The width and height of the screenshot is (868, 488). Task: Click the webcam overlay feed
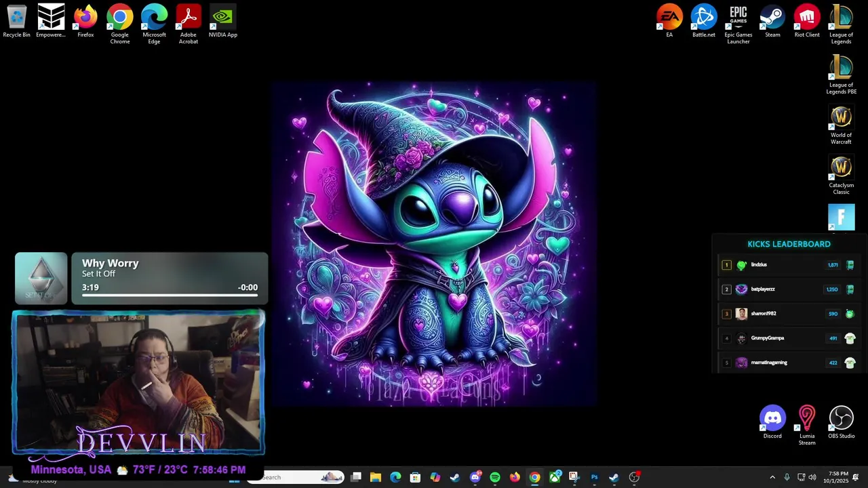coord(138,382)
